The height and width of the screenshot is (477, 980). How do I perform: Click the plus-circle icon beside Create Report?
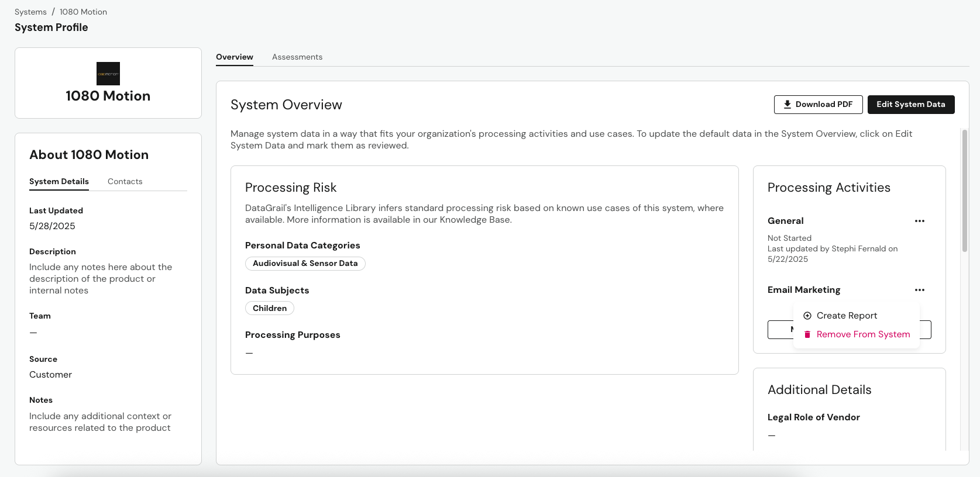tap(807, 316)
